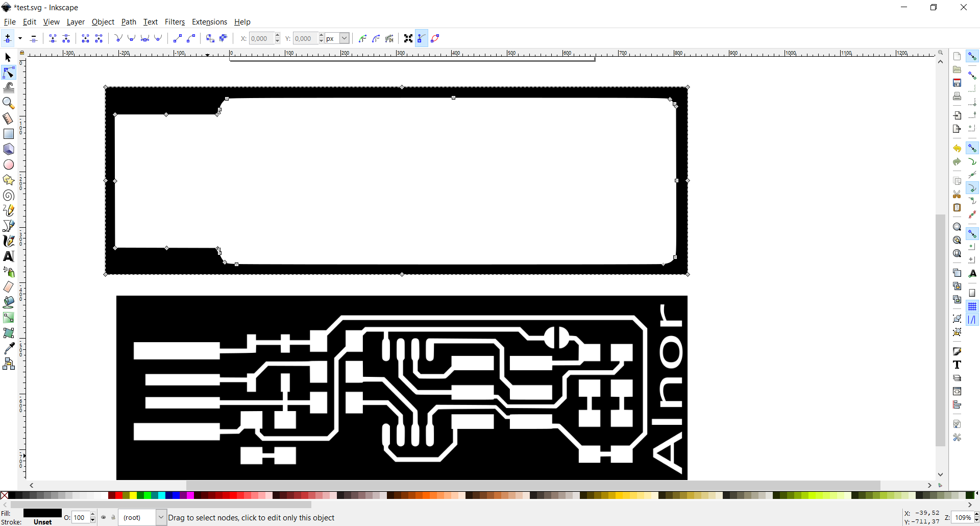Select the Spray tool
The image size is (980, 526).
(9, 272)
